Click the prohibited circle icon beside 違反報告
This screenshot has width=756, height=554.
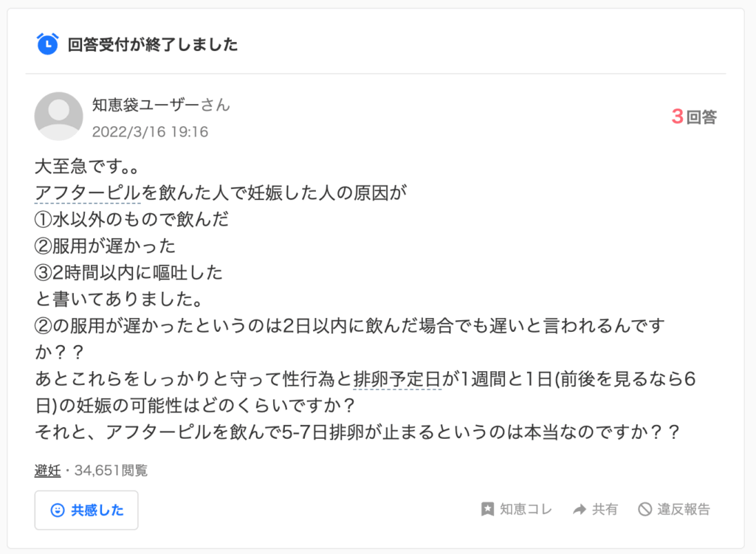click(645, 509)
